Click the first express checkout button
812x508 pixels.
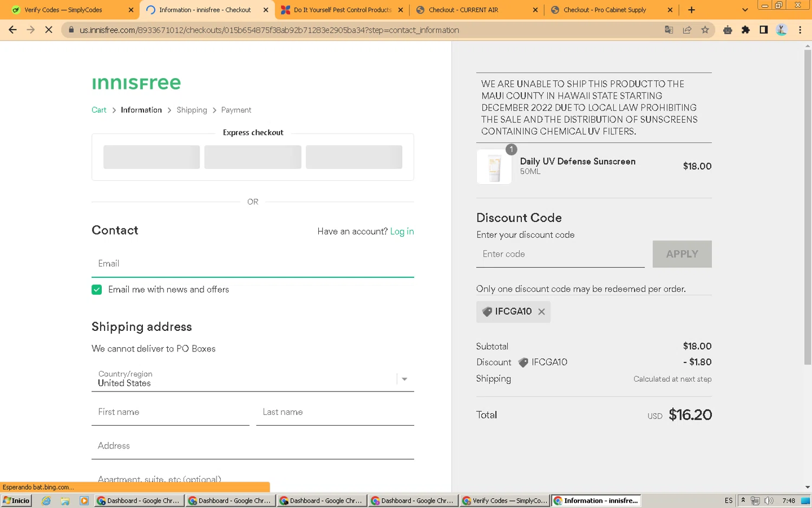pyautogui.click(x=152, y=157)
